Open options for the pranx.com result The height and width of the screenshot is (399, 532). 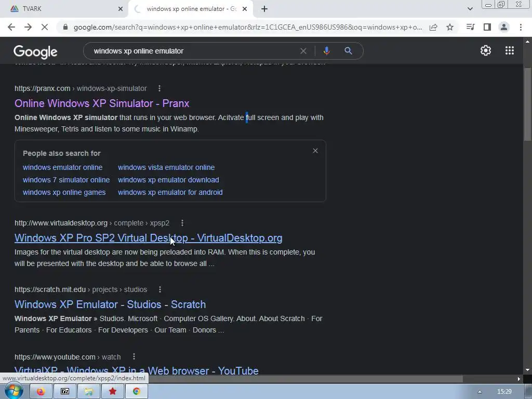tap(159, 88)
